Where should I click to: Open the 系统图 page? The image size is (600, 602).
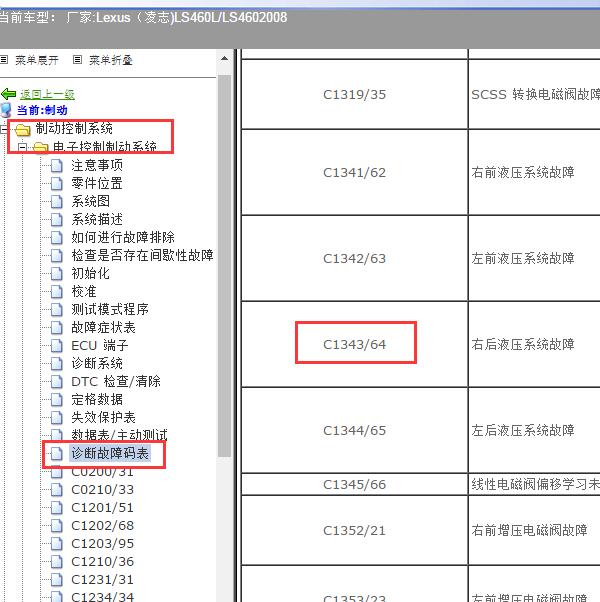pyautogui.click(x=91, y=201)
